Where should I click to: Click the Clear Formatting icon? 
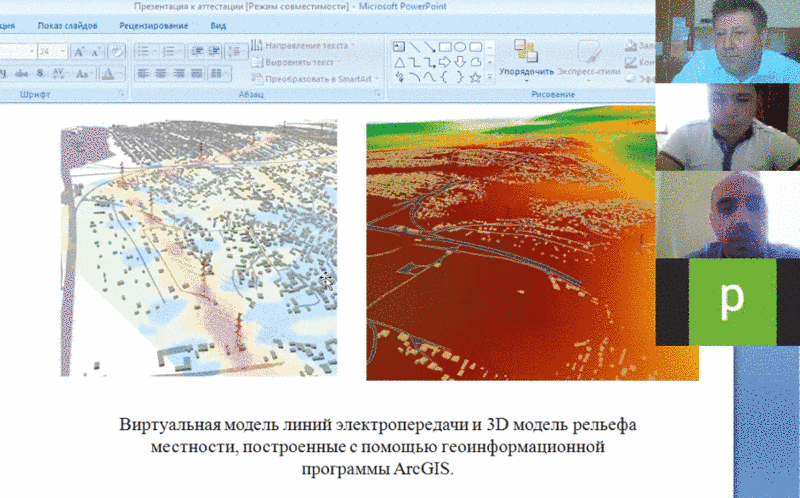[x=112, y=50]
